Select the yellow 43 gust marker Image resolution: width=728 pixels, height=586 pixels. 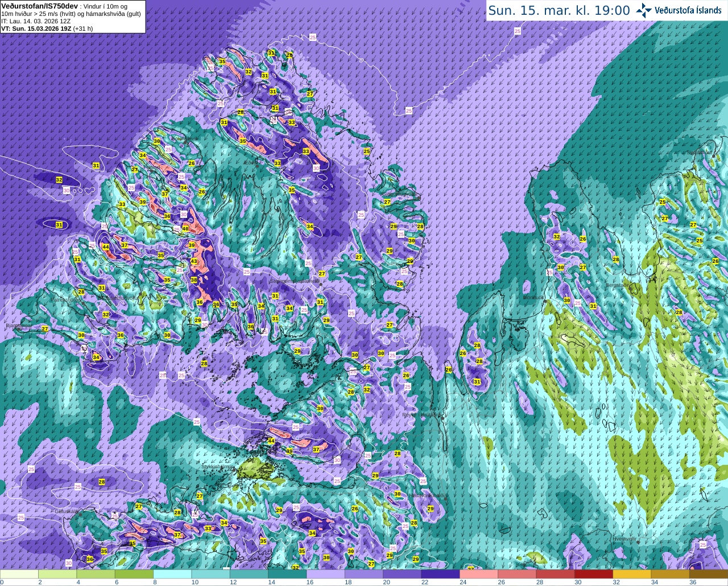point(194,262)
